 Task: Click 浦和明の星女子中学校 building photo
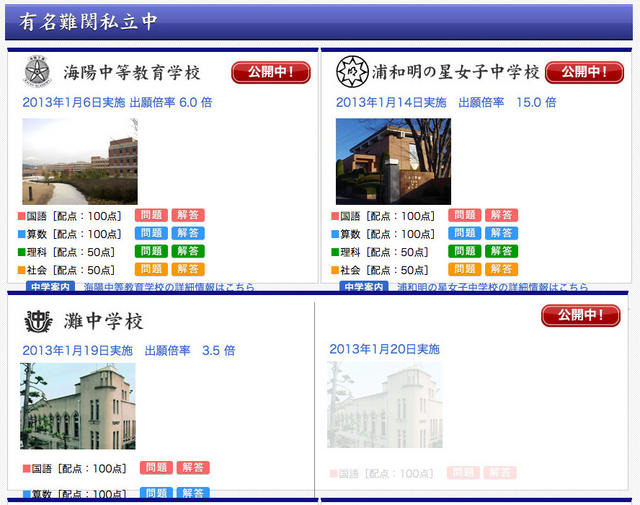[393, 161]
